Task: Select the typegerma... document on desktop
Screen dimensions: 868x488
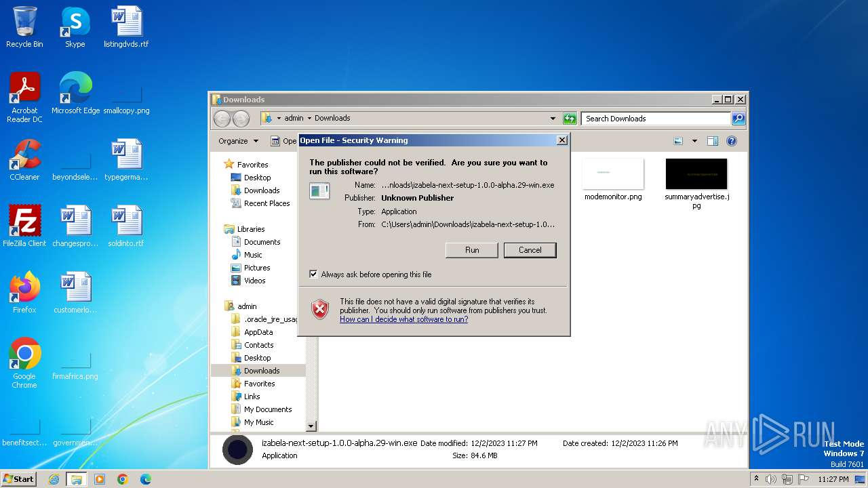Action: click(126, 160)
